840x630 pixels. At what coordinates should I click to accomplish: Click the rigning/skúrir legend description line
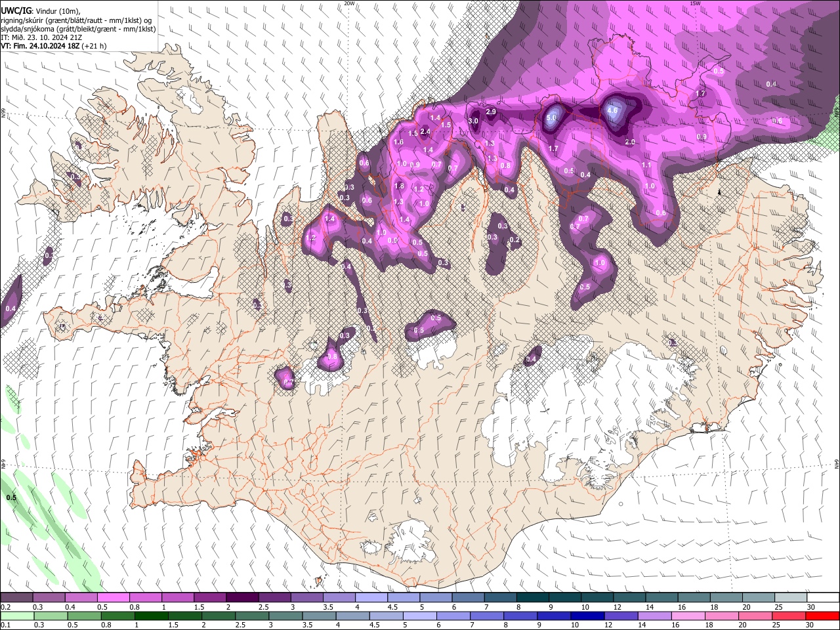tap(77, 20)
